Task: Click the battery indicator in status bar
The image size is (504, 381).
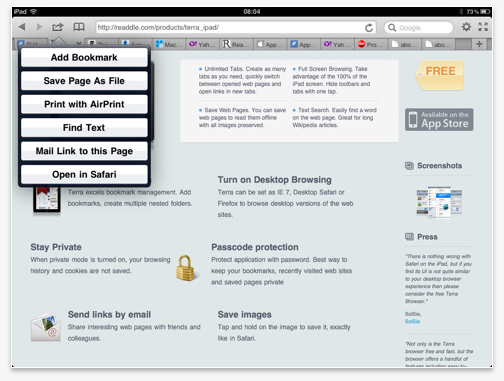Action: [x=486, y=12]
